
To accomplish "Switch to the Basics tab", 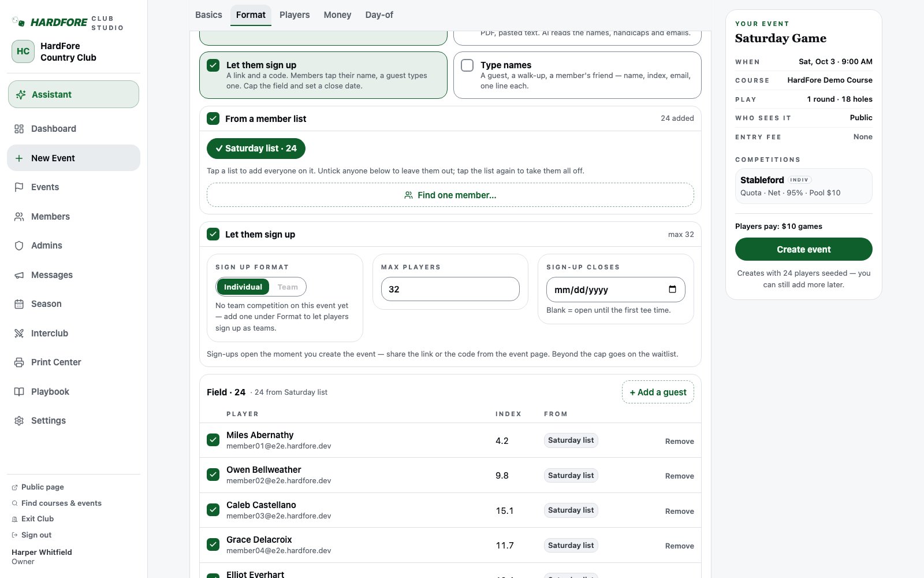I will coord(208,15).
